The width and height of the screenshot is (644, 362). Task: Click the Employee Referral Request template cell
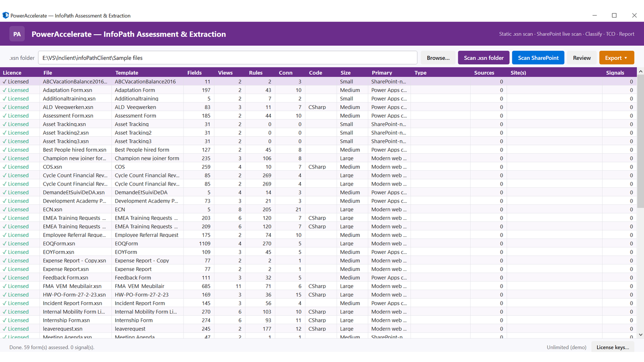click(x=146, y=235)
